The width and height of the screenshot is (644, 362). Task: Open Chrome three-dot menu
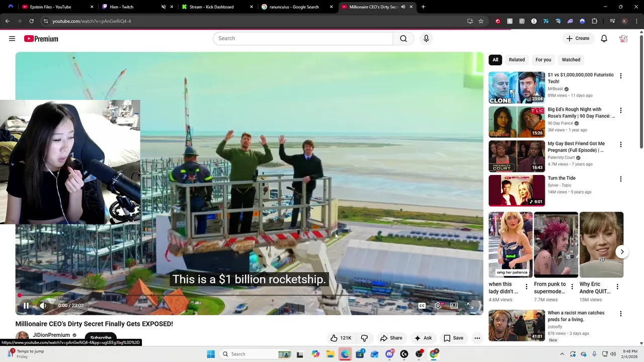637,21
